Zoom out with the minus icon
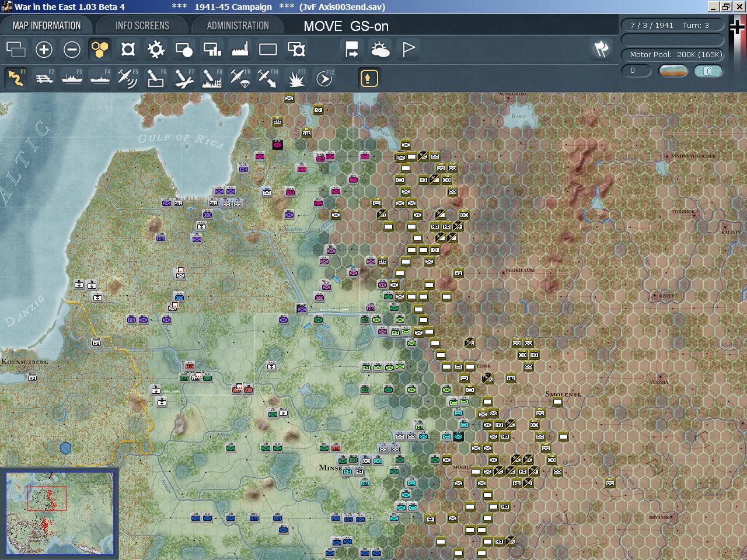 [72, 49]
